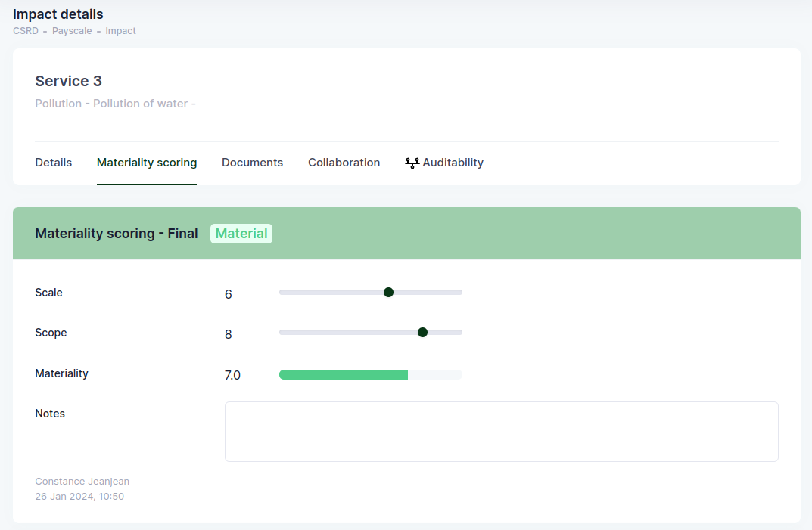Navigate to Payscale in the breadcrumb
Image resolution: width=812 pixels, height=530 pixels.
point(70,31)
